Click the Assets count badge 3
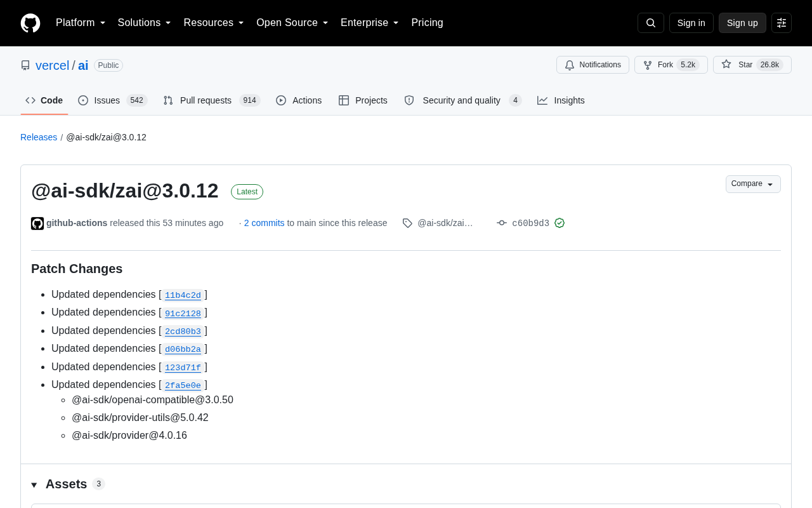 pos(98,484)
